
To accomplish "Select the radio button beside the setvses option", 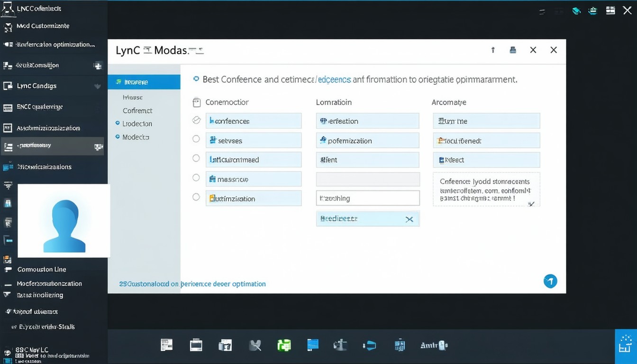I will 196,139.
